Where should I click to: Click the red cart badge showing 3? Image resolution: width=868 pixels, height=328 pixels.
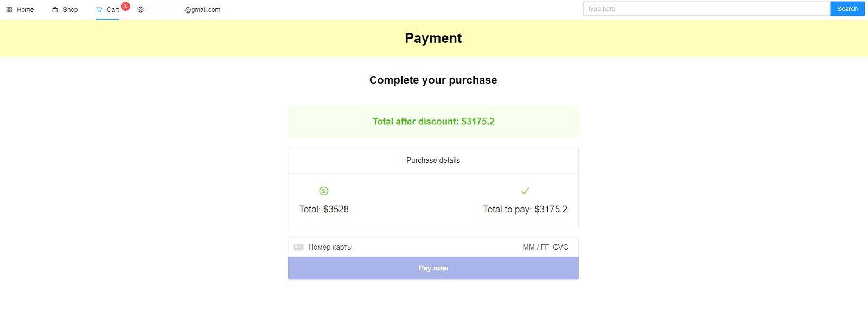(125, 6)
